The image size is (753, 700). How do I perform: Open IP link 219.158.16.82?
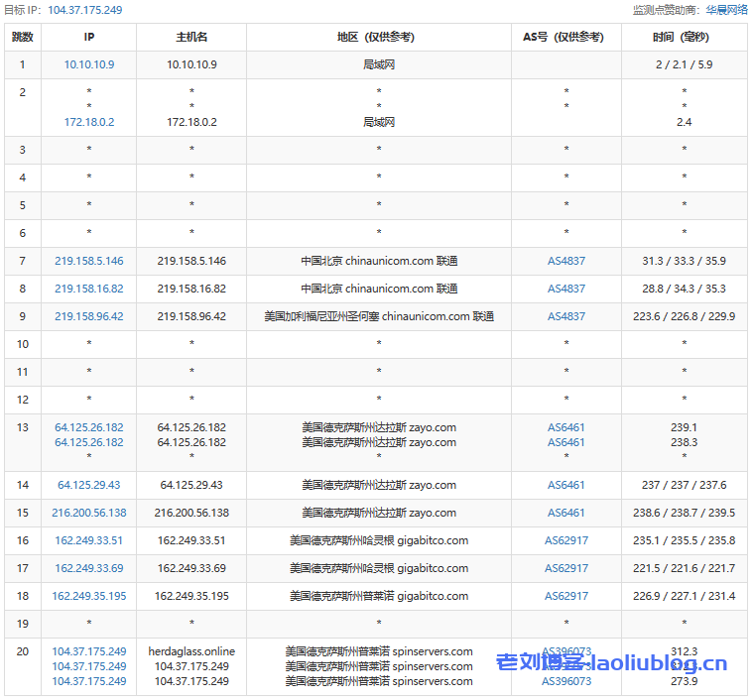pos(89,289)
